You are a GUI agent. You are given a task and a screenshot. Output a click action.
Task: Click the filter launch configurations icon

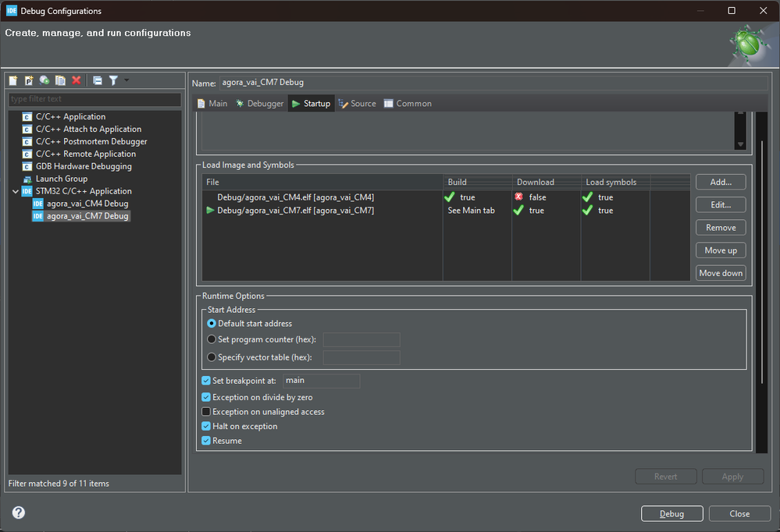(114, 80)
